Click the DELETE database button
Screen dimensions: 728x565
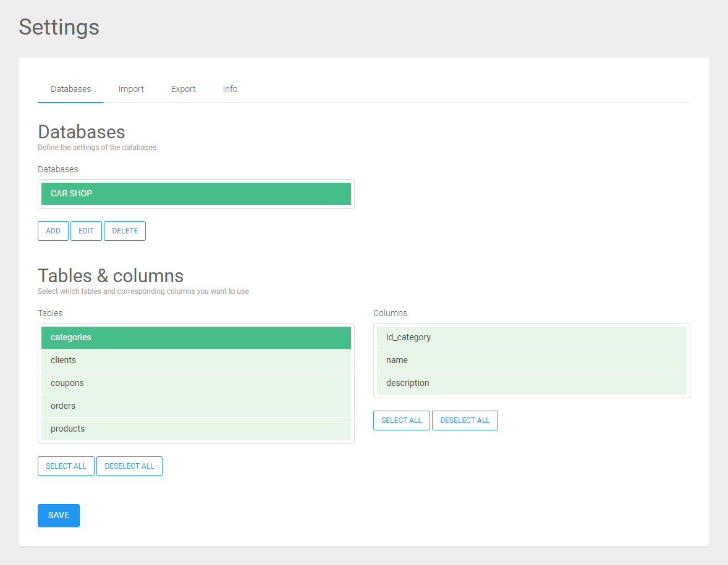(x=125, y=231)
